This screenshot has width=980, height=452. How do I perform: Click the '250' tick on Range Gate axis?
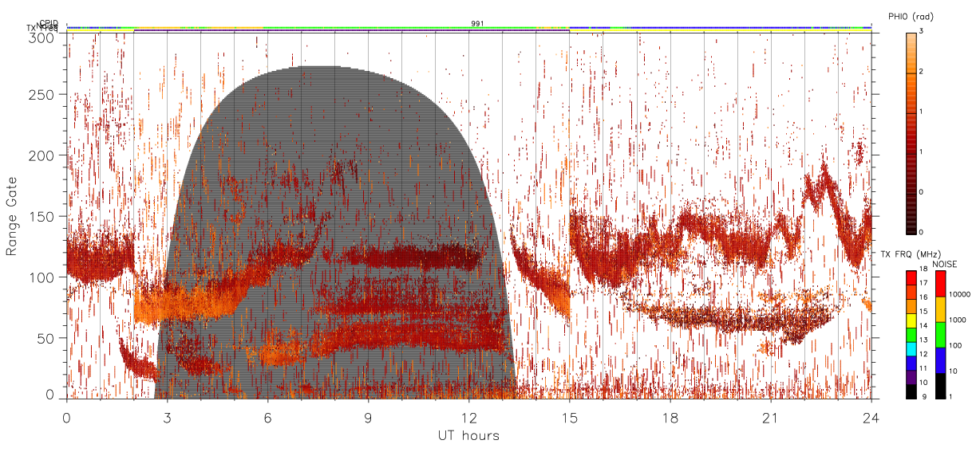click(x=43, y=95)
